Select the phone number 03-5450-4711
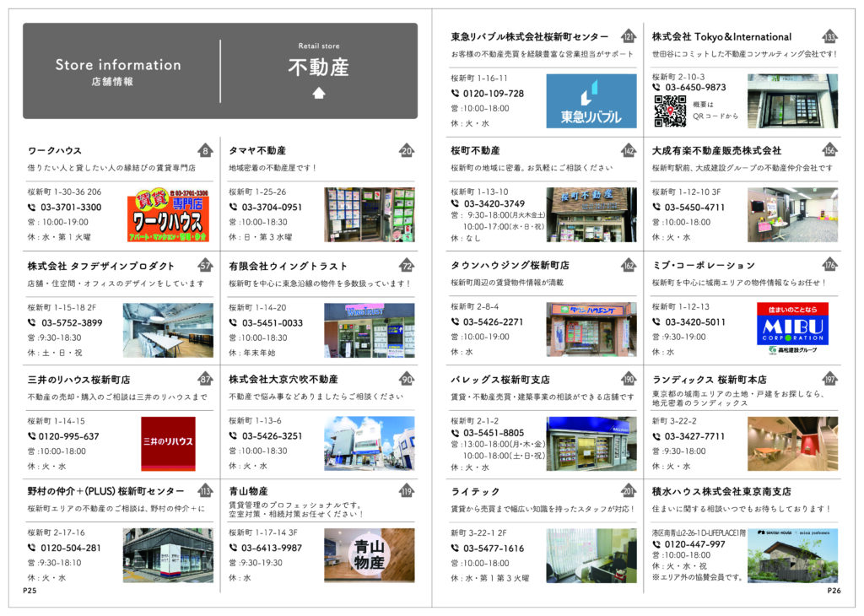The image size is (864, 616). [694, 208]
